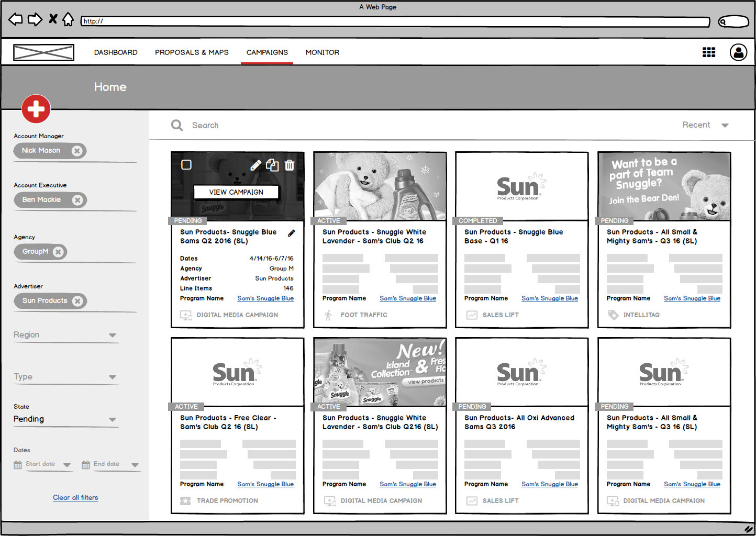The image size is (756, 536).
Task: Click the browser home icon
Action: click(68, 20)
